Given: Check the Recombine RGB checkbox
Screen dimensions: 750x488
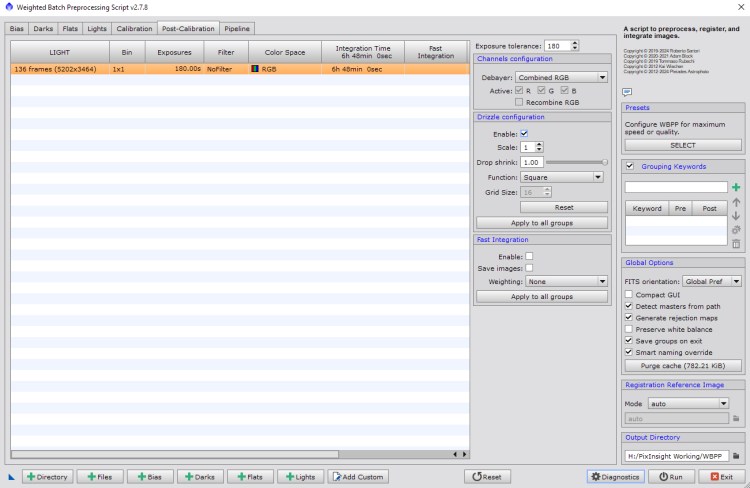Looking at the screenshot, I should [518, 102].
